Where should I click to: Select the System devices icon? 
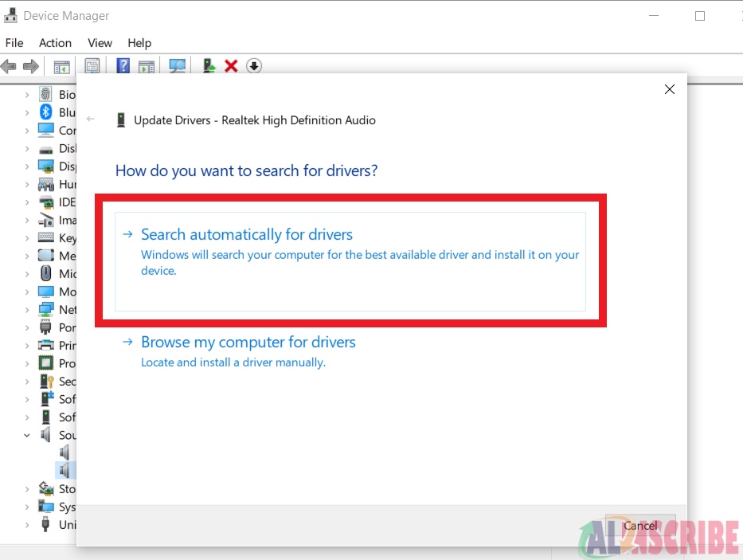click(46, 507)
